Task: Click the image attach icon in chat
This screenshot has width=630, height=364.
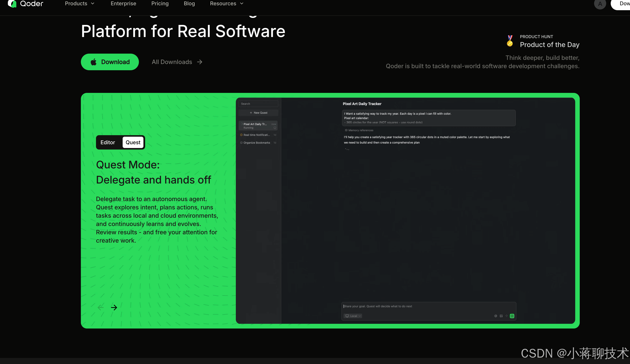Action: [501, 316]
